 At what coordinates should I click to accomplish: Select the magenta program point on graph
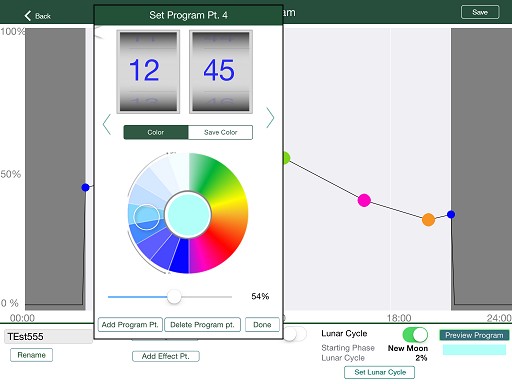(364, 200)
